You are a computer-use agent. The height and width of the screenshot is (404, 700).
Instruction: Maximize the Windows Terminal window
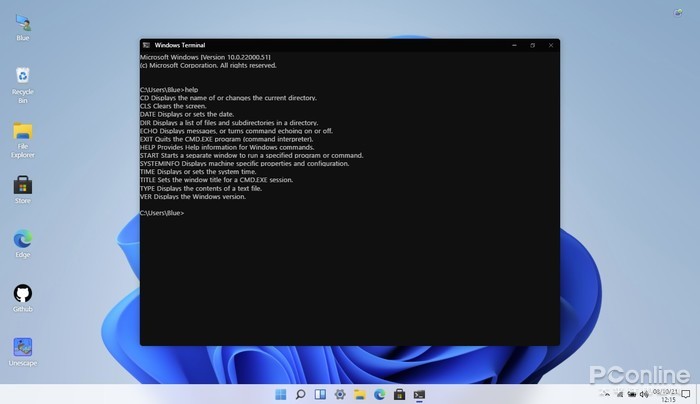pos(532,45)
